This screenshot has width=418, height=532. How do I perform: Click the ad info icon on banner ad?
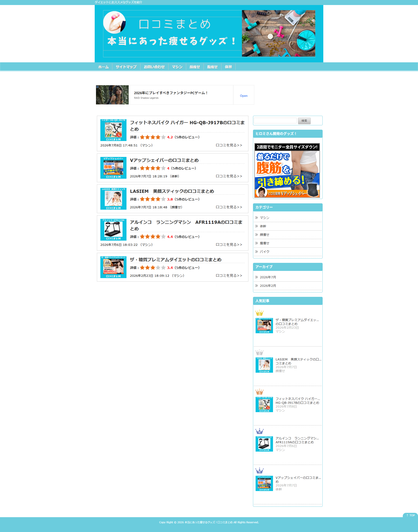tap(98, 87)
